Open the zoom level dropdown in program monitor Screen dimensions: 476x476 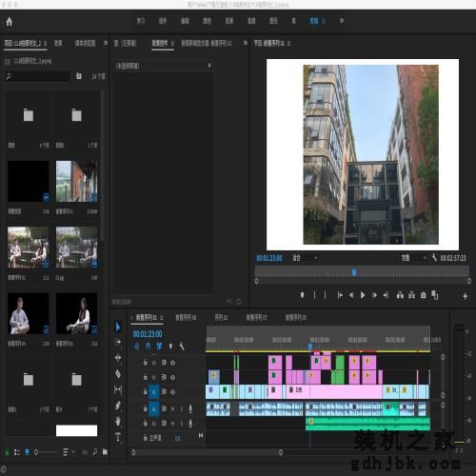pos(305,258)
